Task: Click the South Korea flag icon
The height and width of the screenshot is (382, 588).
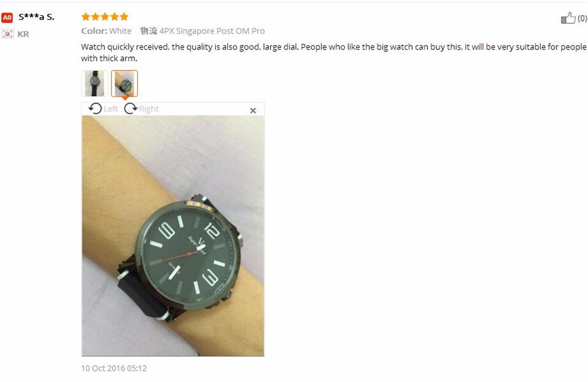Action: click(7, 34)
